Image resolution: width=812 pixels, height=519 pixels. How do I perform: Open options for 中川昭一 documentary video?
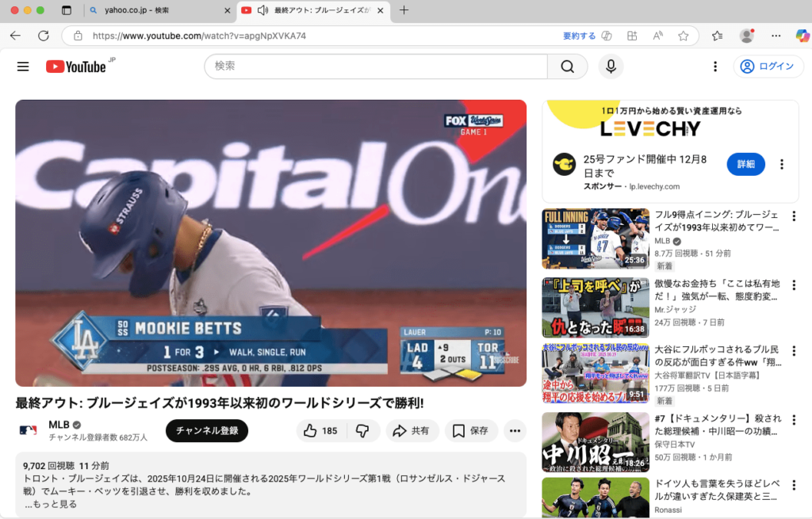click(793, 420)
